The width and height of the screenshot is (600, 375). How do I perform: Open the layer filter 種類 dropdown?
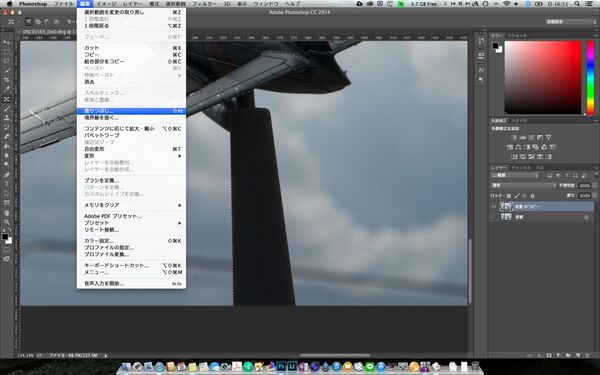coord(515,176)
